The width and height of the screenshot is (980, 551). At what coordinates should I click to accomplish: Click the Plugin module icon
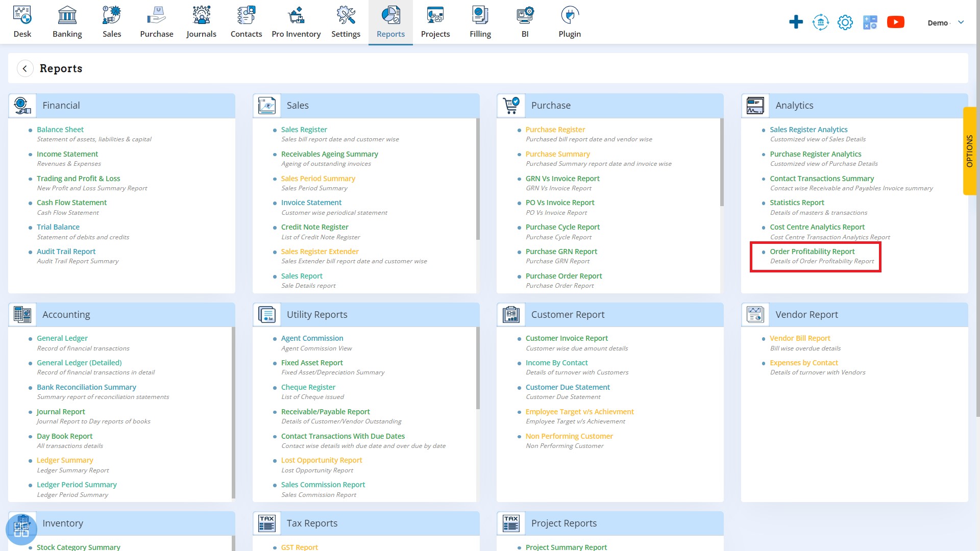[x=570, y=14]
